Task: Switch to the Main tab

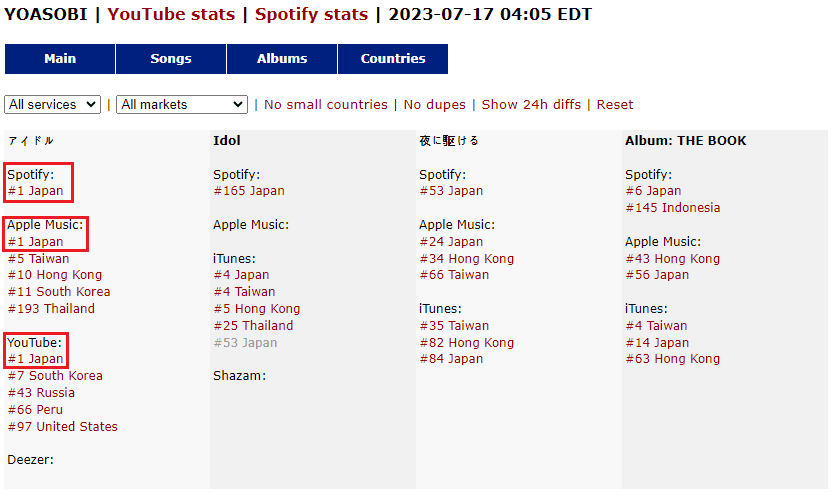Action: [x=60, y=59]
